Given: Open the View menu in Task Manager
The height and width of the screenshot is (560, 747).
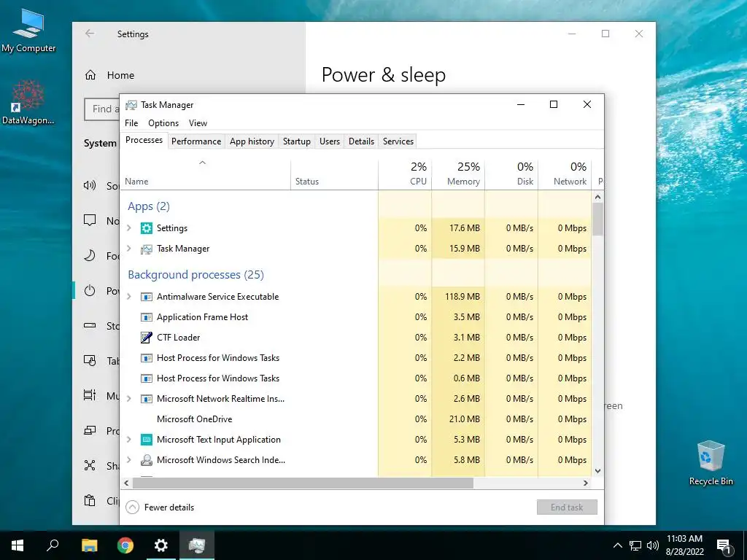Looking at the screenshot, I should tap(198, 122).
